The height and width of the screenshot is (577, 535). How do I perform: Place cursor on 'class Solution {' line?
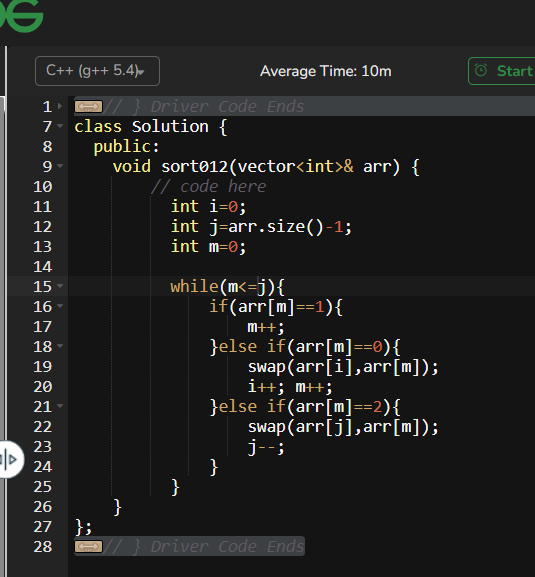pyautogui.click(x=151, y=127)
